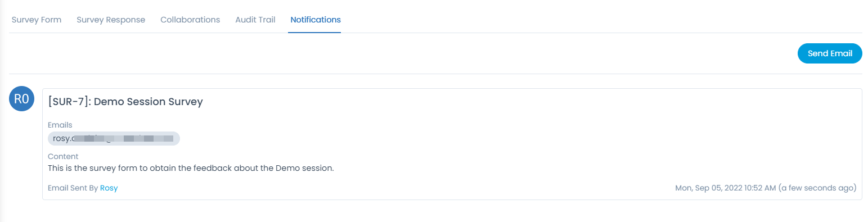This screenshot has height=222, width=868.
Task: Click the Emails field label
Action: (60, 125)
